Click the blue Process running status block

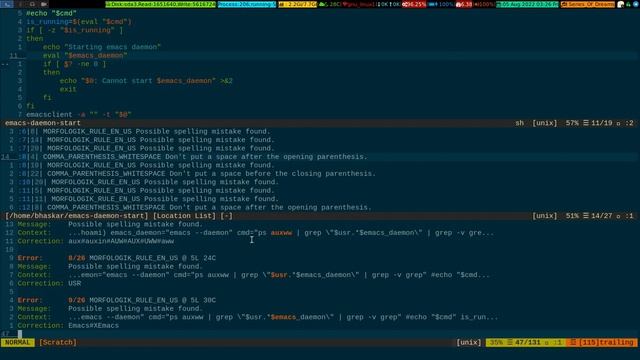click(x=247, y=4)
